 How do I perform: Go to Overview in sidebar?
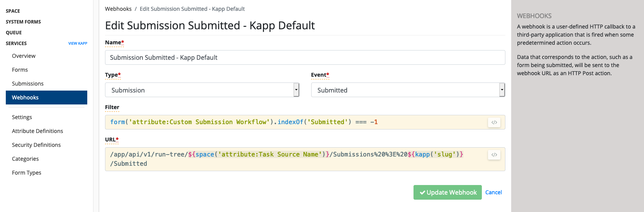[x=24, y=56]
